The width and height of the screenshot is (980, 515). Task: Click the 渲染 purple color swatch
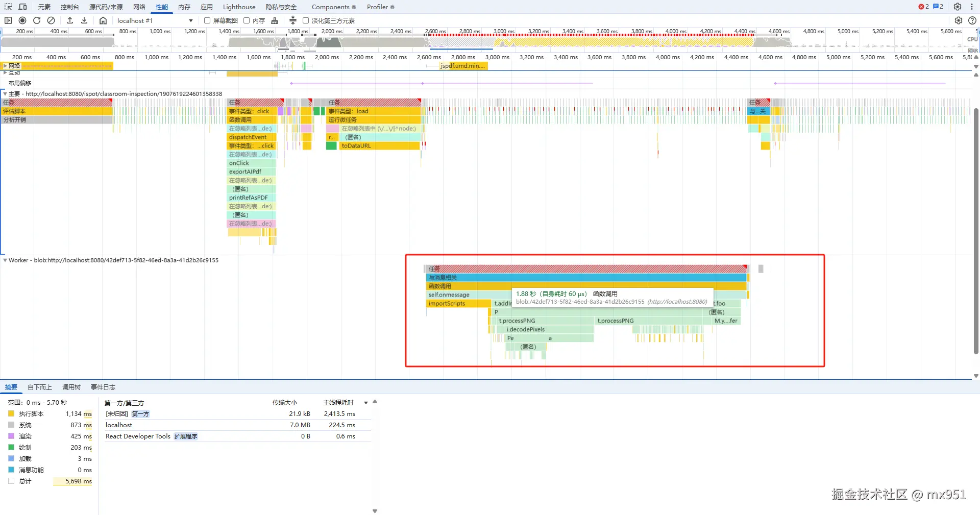(11, 436)
